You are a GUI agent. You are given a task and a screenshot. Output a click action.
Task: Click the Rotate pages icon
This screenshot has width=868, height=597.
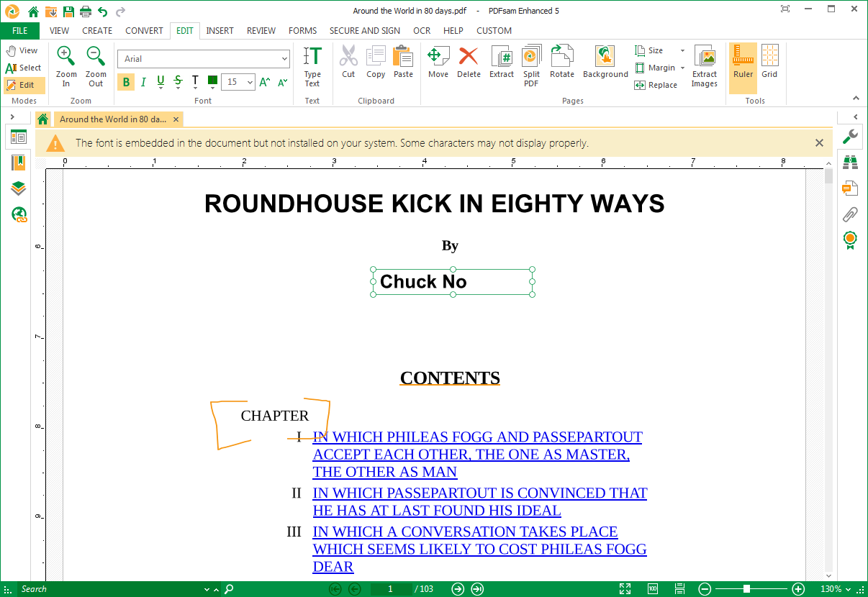point(562,63)
